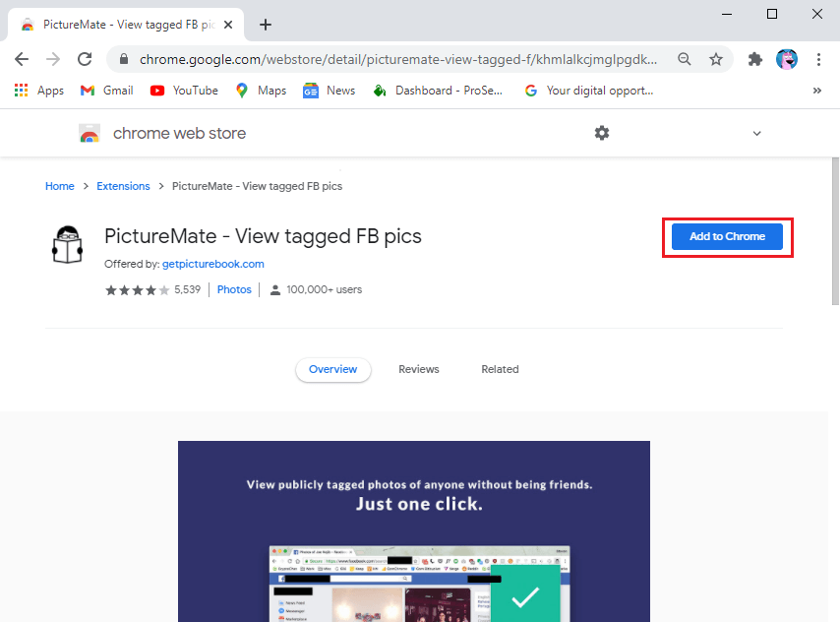Open Google Maps from bookmarks
Image resolution: width=840 pixels, height=622 pixels.
coord(260,90)
